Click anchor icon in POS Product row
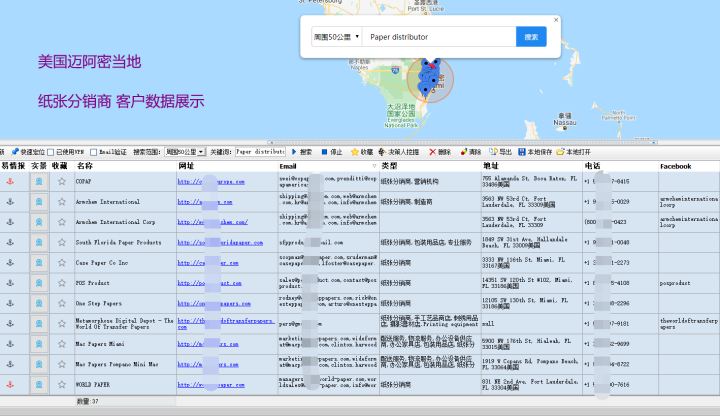This screenshot has height=416, width=720. [10, 283]
